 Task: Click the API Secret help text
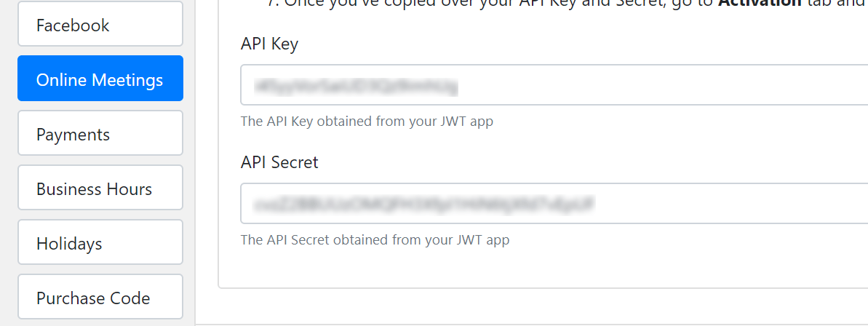pos(375,240)
